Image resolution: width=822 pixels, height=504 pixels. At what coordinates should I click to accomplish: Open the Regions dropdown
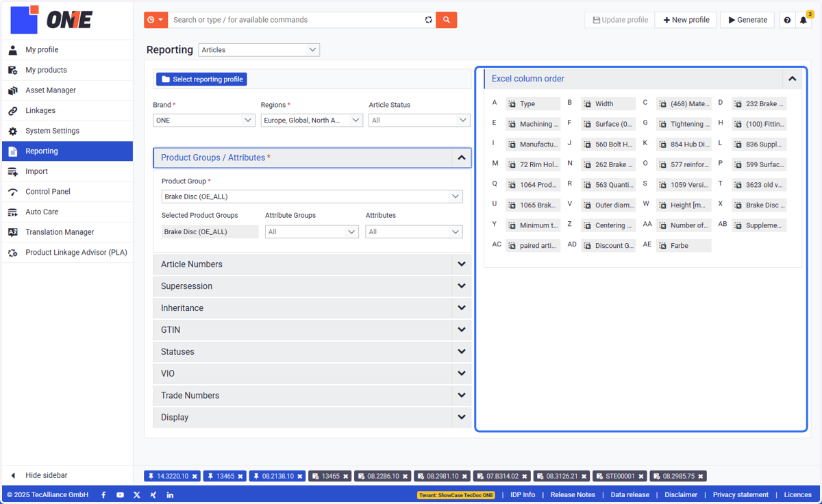(x=312, y=120)
